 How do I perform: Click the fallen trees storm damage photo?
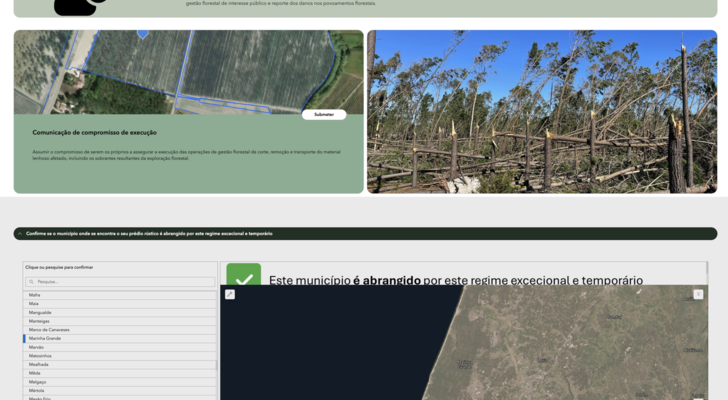(542, 111)
